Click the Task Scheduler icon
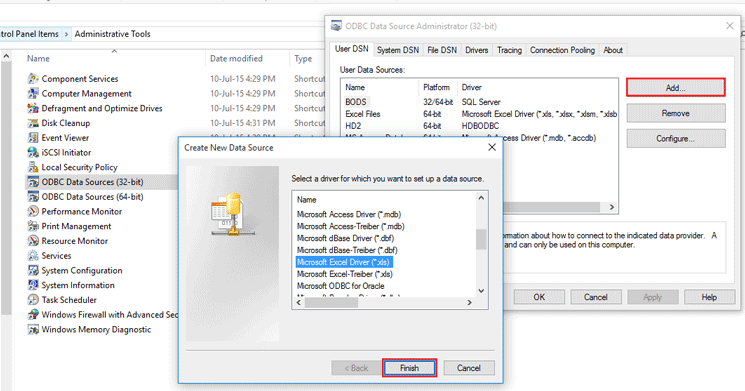This screenshot has height=391, width=745. tap(33, 299)
